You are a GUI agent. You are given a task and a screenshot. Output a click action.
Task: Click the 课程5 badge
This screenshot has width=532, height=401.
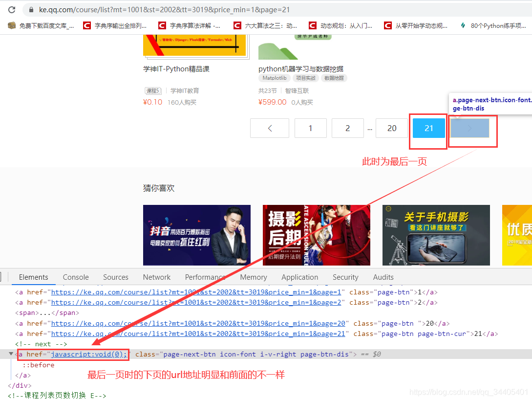point(153,90)
